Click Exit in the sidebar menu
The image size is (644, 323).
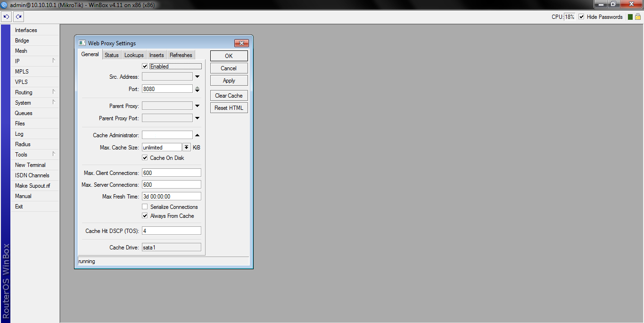tap(35, 207)
